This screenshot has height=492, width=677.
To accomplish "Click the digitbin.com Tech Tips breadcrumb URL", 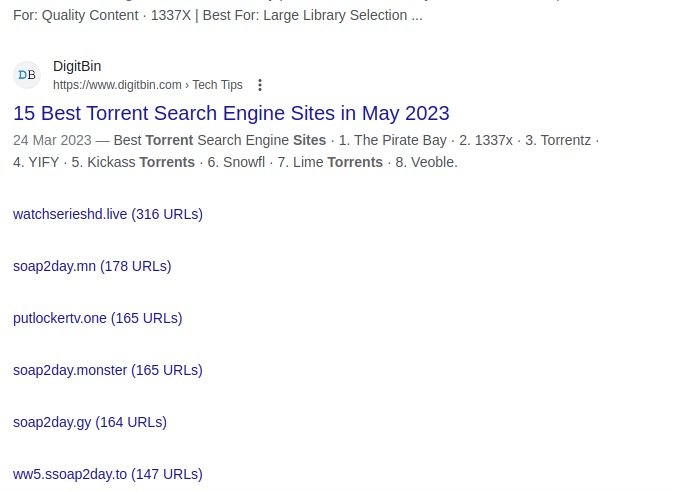I will click(148, 85).
